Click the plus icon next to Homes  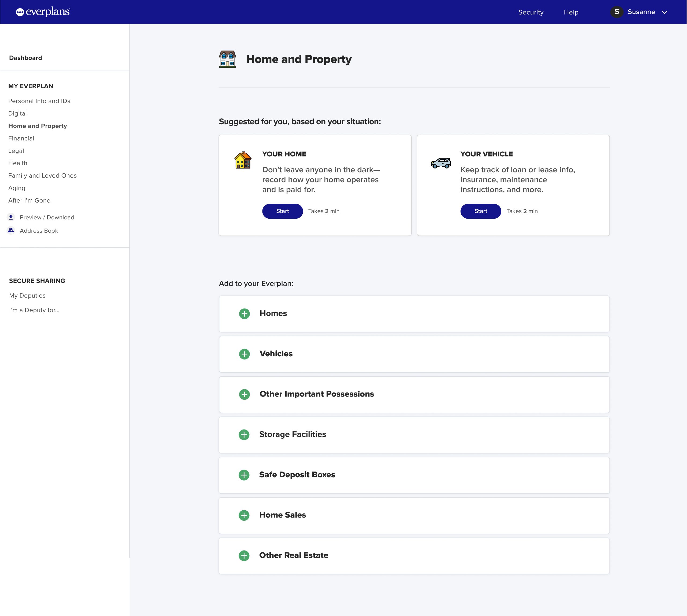tap(244, 314)
